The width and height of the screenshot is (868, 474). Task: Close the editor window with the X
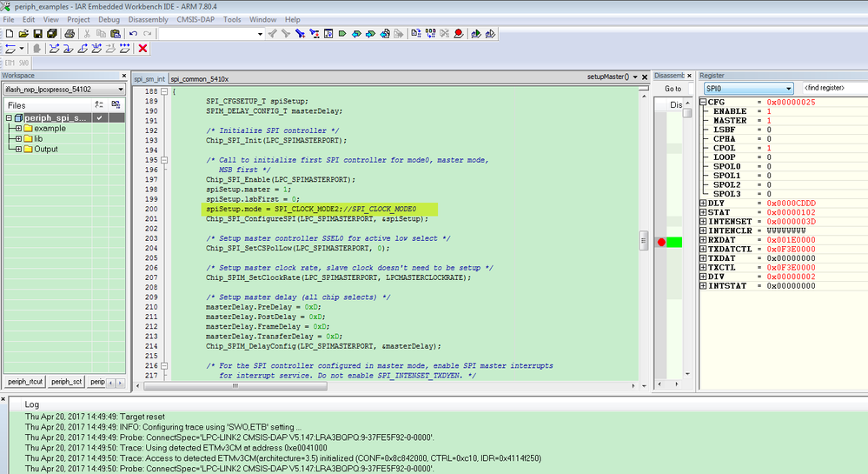click(645, 77)
